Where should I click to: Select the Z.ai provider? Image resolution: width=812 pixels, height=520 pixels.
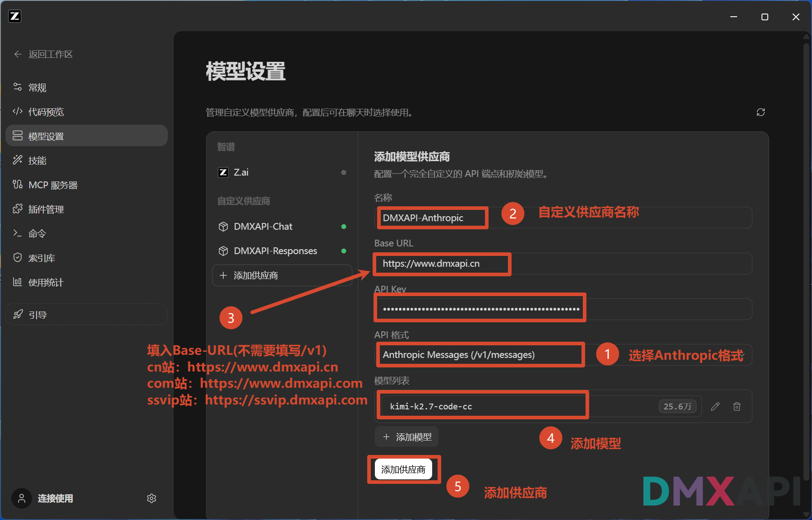click(x=282, y=172)
